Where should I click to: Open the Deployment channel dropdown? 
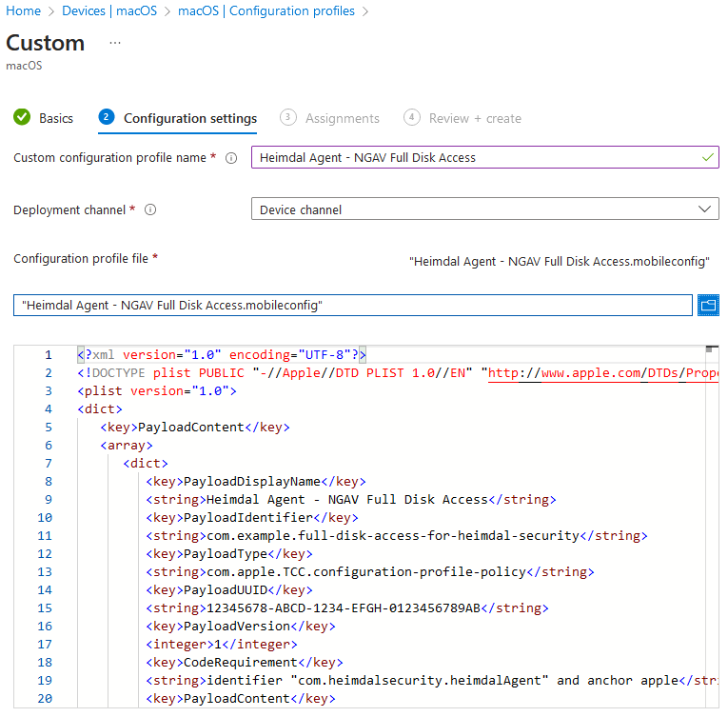point(484,209)
